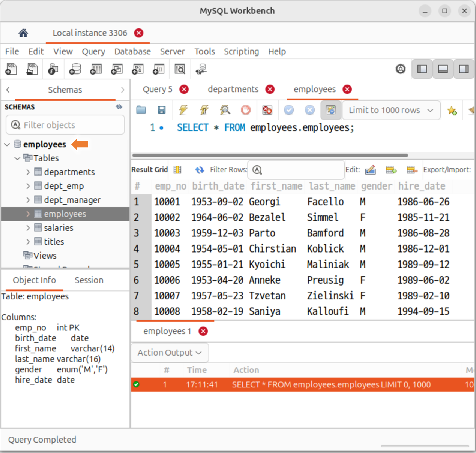Sort by hire_date column header
476x453 pixels.
pos(422,186)
